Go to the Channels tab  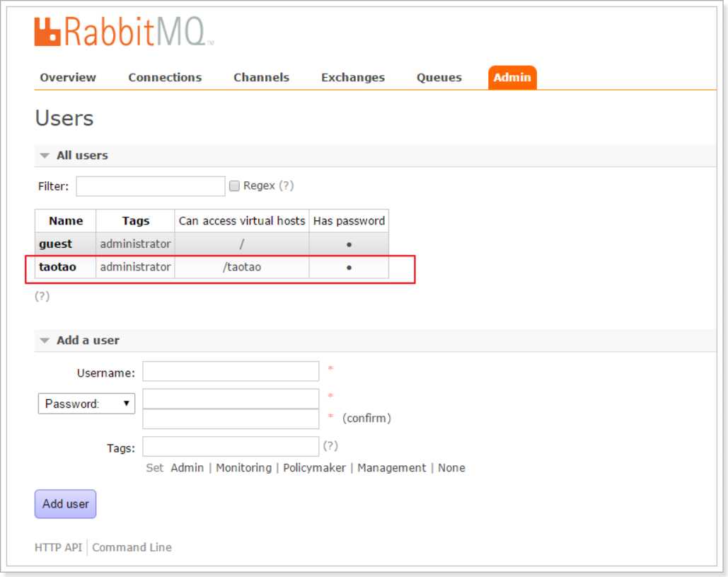[261, 77]
